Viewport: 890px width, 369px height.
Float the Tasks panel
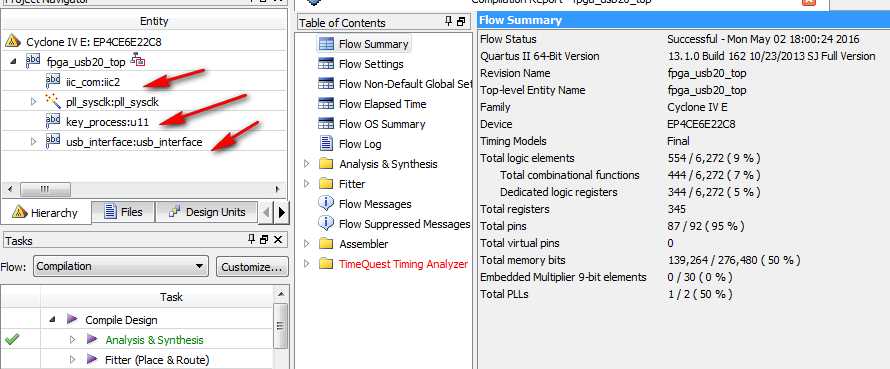click(264, 240)
